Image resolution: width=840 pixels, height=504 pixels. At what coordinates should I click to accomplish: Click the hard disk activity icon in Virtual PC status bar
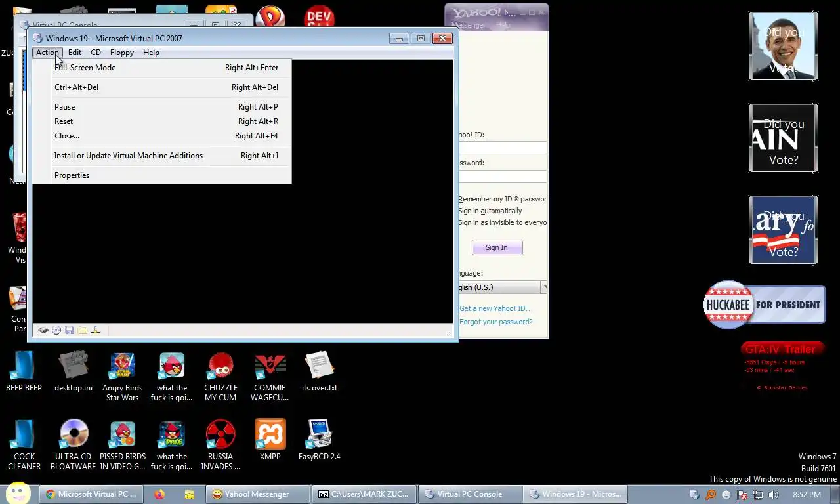click(x=43, y=330)
